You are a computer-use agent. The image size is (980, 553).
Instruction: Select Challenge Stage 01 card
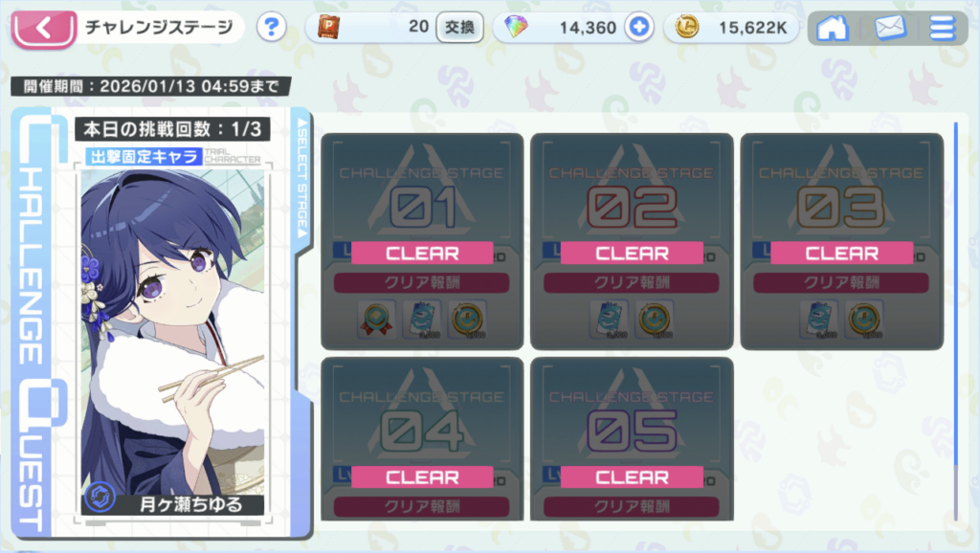point(422,241)
